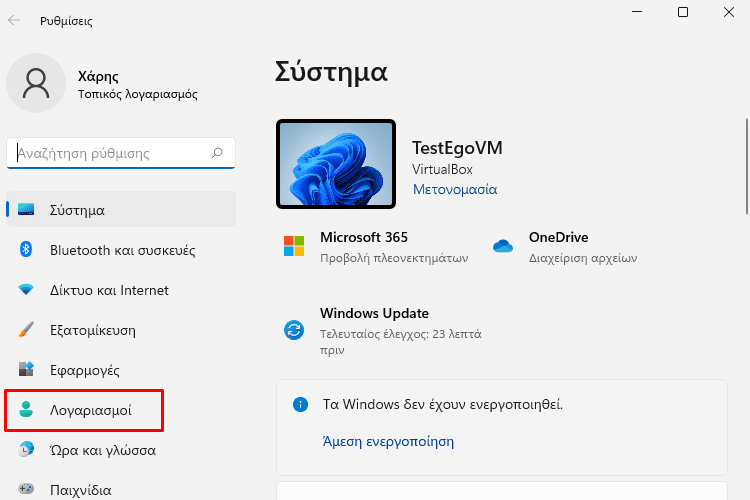Click the Εφαρμογές apps icon
750x500 pixels.
point(26,369)
